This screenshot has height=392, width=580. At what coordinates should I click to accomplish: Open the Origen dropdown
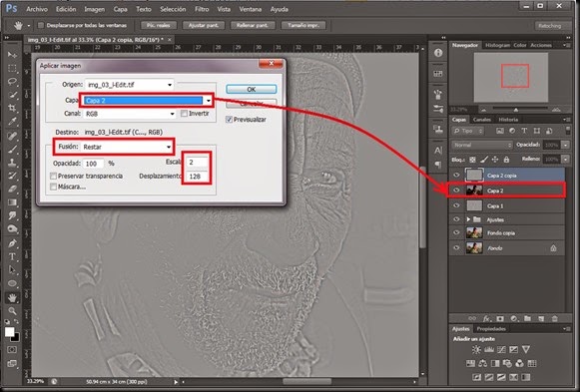(129, 85)
